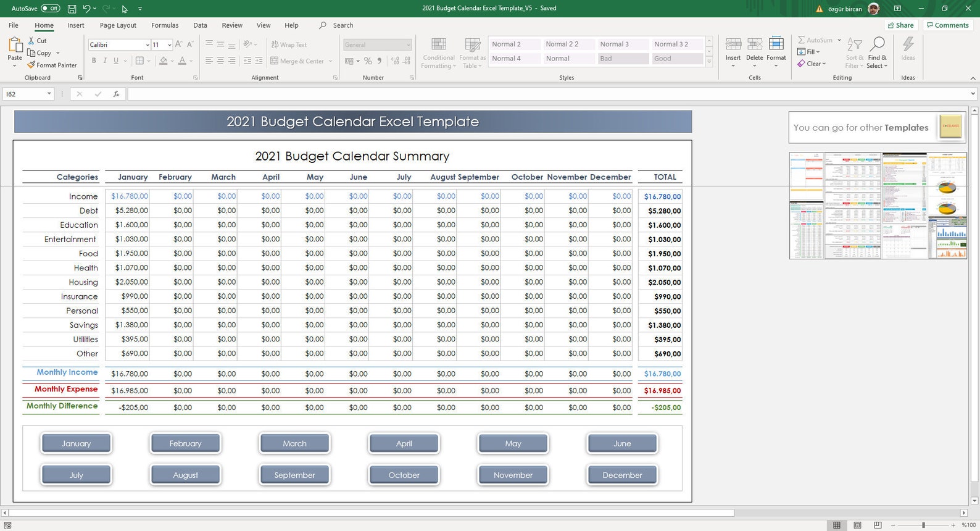
Task: Adjust the zoom slider in status bar
Action: tap(923, 525)
